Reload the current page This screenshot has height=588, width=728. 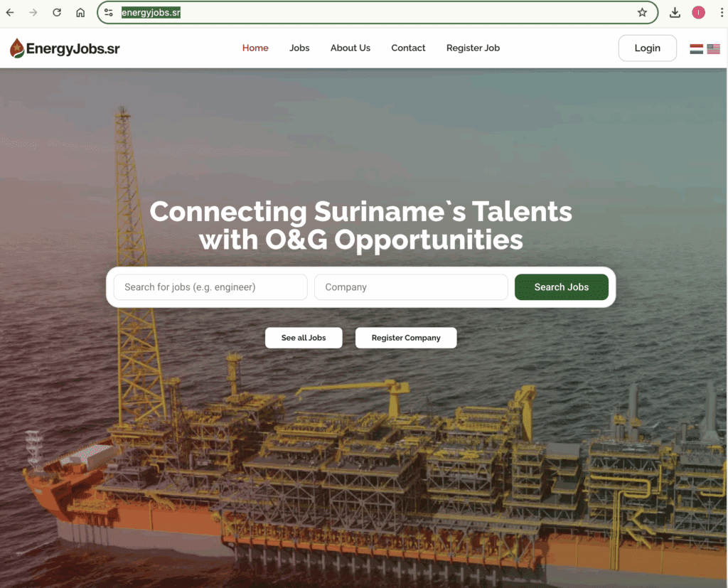tap(57, 13)
